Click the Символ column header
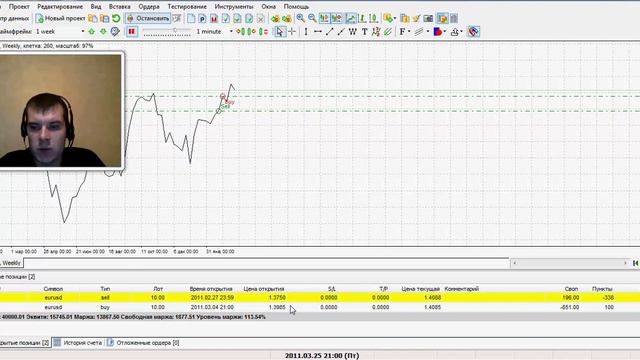The width and height of the screenshot is (640, 360). pyautogui.click(x=53, y=289)
